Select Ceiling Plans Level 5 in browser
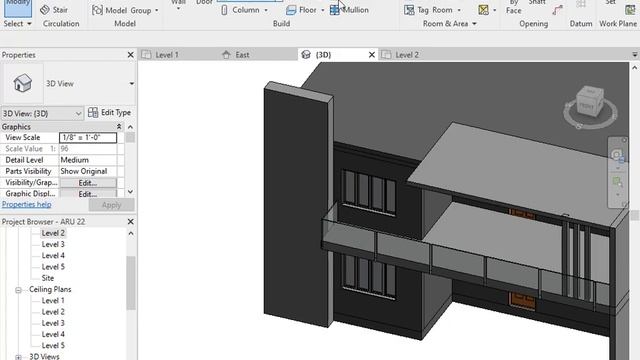This screenshot has height=360, width=640. 53,345
